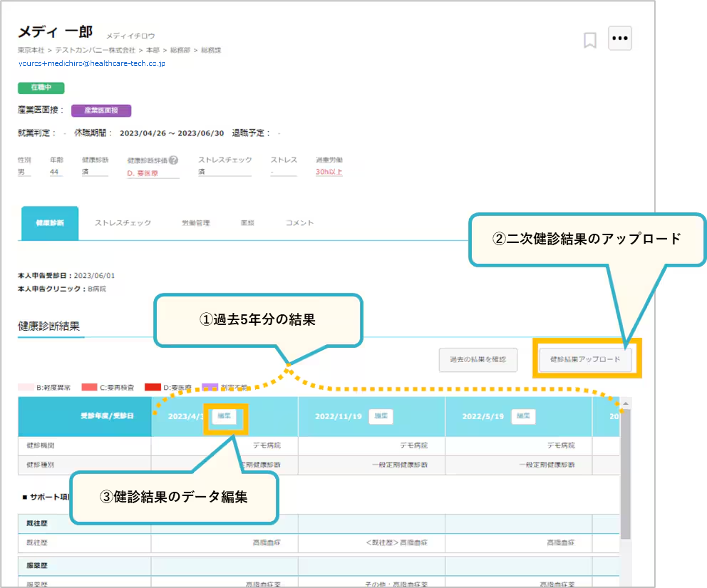This screenshot has height=588, width=707.
Task: Open the 労働管理 tab
Action: pyautogui.click(x=196, y=223)
